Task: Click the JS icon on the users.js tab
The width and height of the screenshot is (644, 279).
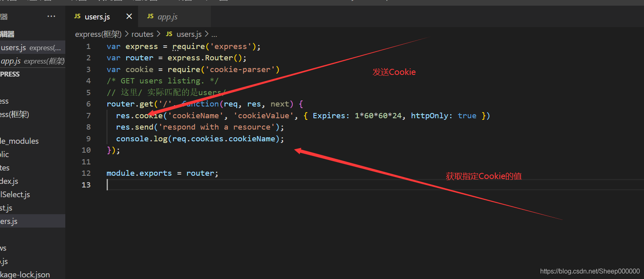Action: click(77, 16)
